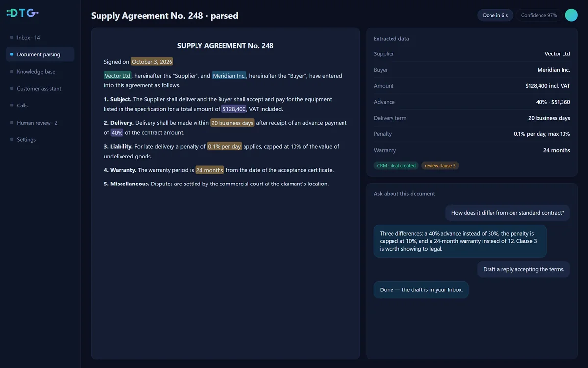Viewport: 588px width, 368px height.
Task: Click the "Ask about this document" heading
Action: [404, 194]
